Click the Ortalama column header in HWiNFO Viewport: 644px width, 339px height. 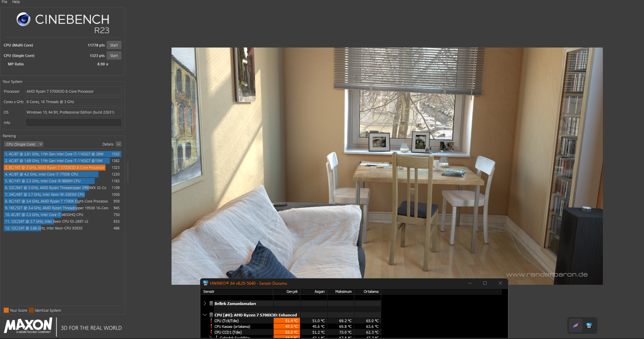point(368,291)
